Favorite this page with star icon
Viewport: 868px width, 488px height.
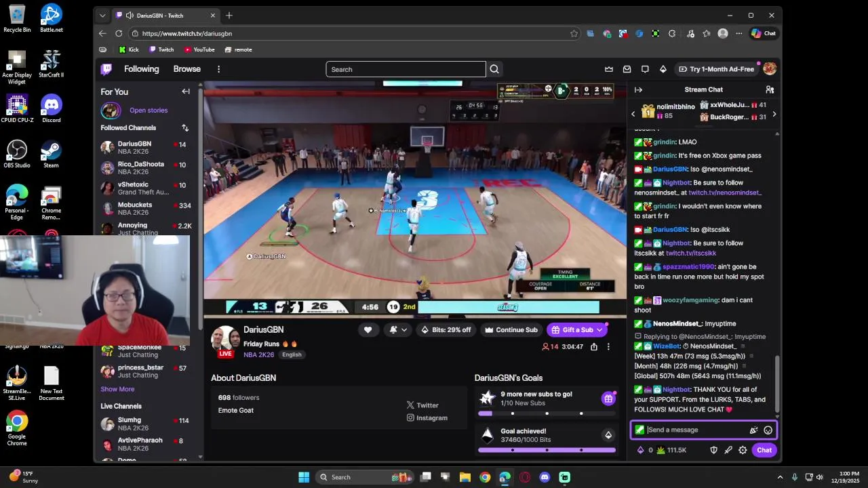click(x=574, y=33)
